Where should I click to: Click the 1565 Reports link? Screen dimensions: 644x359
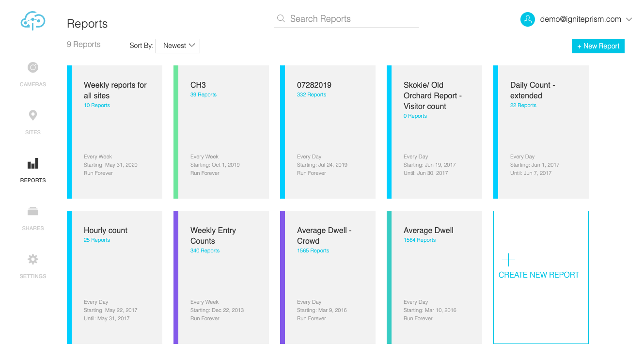(313, 250)
